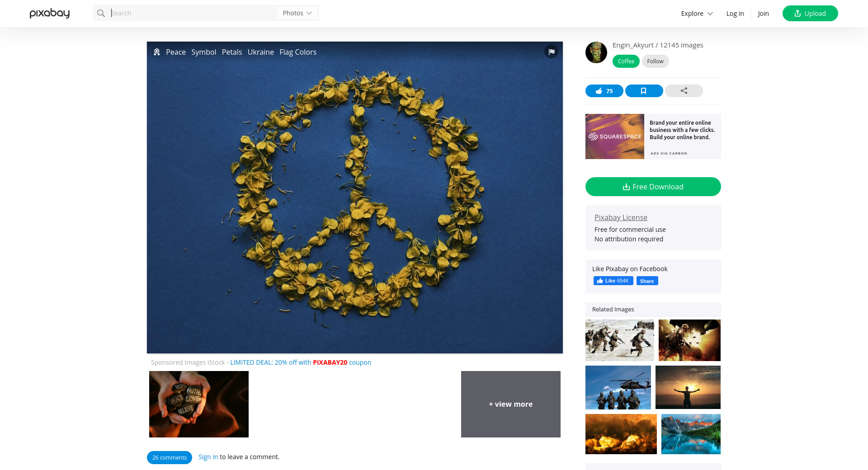Click the + view more tile

[511, 404]
